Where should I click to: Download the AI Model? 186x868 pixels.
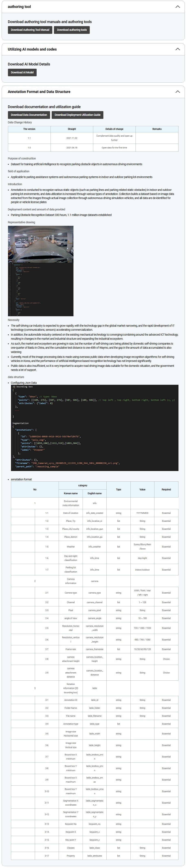[x=22, y=72]
